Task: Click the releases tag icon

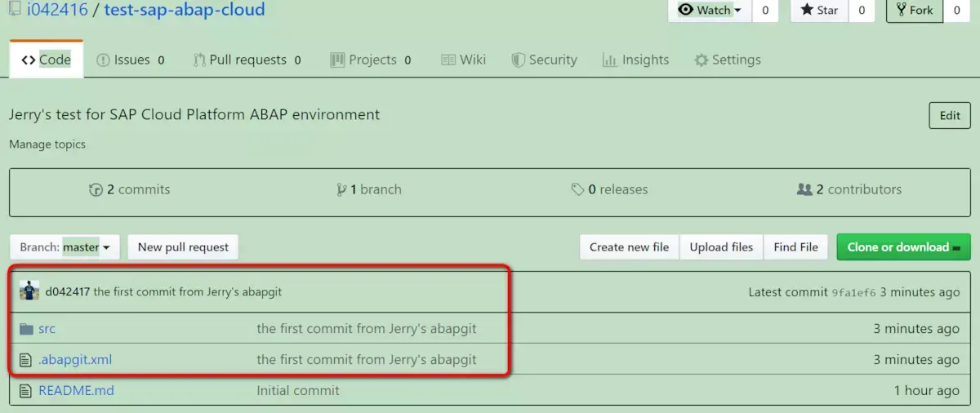Action: [x=577, y=189]
